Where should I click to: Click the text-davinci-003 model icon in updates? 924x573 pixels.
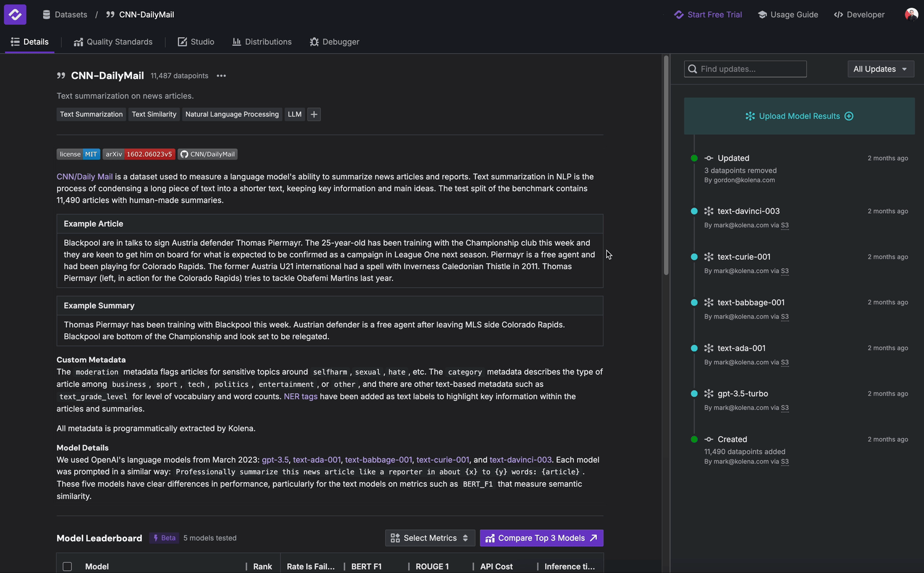[708, 211]
